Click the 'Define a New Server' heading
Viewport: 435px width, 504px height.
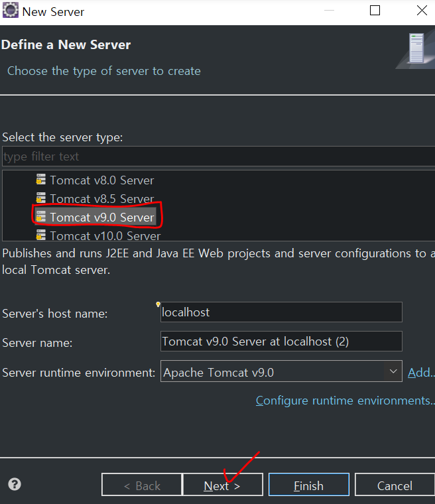[66, 44]
